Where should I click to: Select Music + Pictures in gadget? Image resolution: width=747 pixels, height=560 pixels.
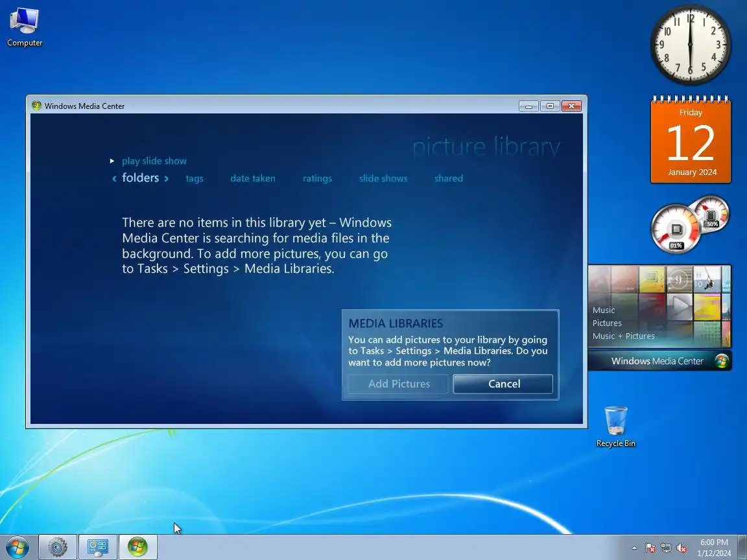(x=624, y=336)
